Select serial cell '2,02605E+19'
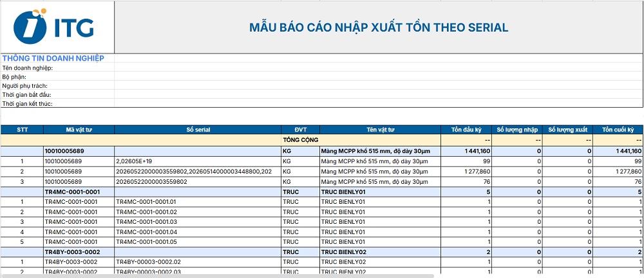The height and width of the screenshot is (278, 644). point(198,161)
